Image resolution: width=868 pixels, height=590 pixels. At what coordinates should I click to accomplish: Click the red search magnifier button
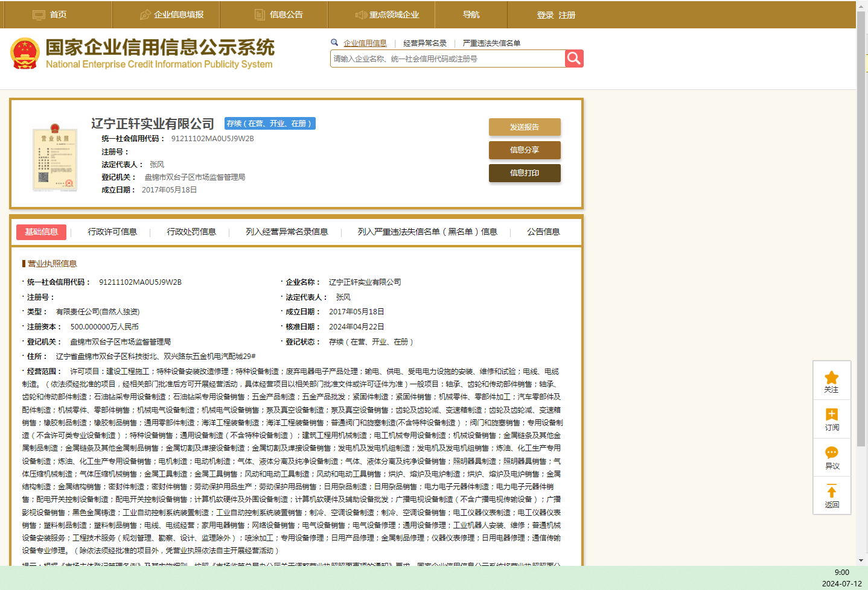pyautogui.click(x=573, y=59)
